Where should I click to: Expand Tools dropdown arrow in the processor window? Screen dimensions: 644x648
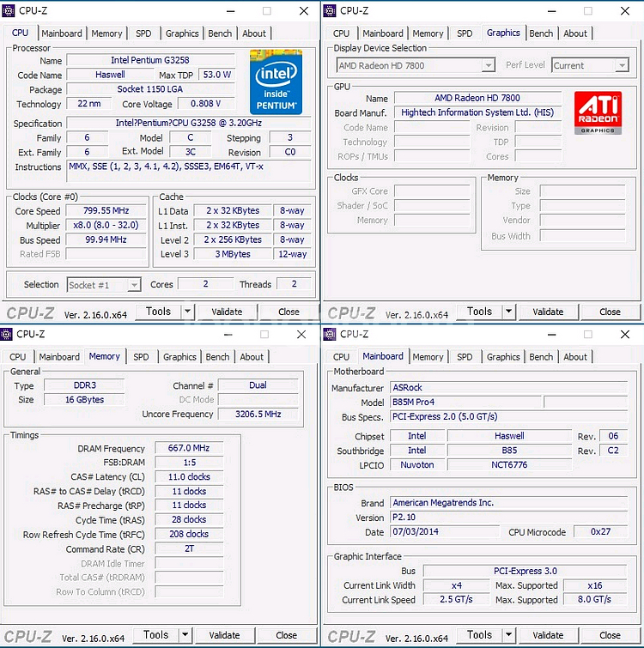click(187, 312)
